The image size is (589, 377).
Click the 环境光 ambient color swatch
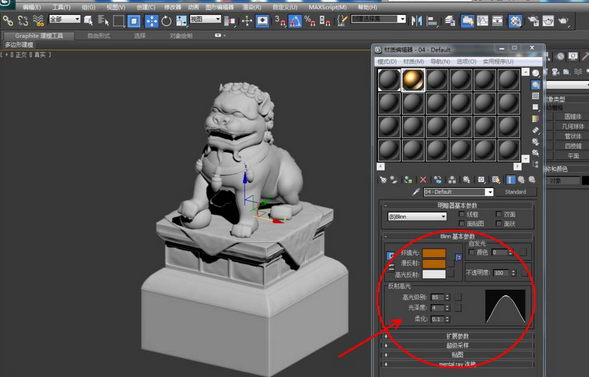pyautogui.click(x=434, y=253)
